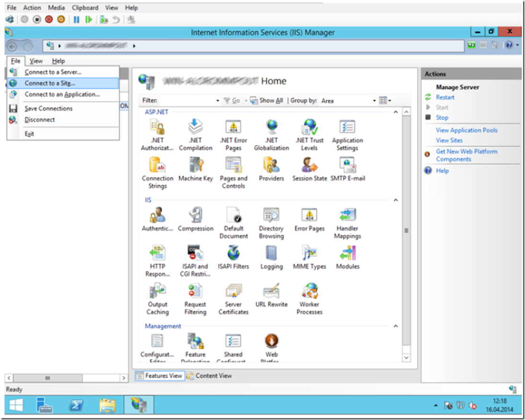
Task: Expand the address bar path arrow
Action: click(x=134, y=46)
